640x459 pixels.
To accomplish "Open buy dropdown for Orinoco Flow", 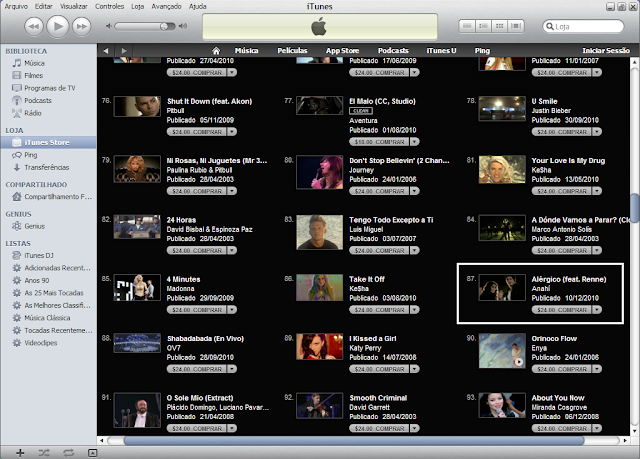I will point(597,369).
